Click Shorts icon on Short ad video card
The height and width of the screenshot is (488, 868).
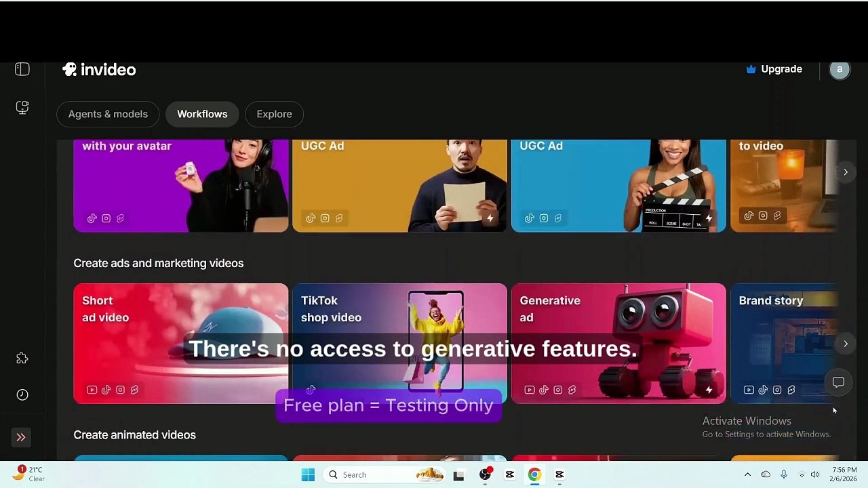pos(134,390)
